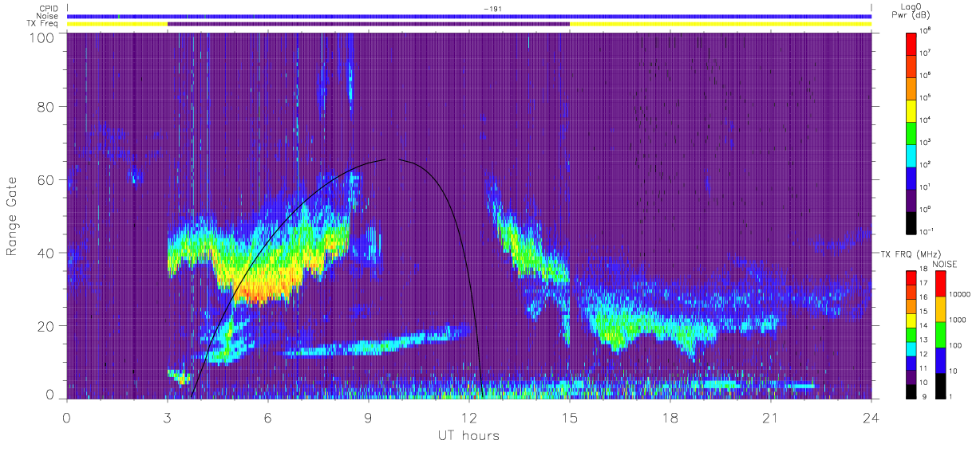The width and height of the screenshot is (980, 452).
Task: Click Range Gate axis tick label 40
Action: click(45, 254)
